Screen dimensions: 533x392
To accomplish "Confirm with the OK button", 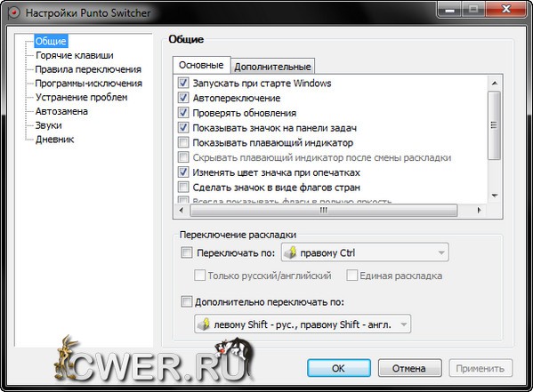I will [338, 368].
